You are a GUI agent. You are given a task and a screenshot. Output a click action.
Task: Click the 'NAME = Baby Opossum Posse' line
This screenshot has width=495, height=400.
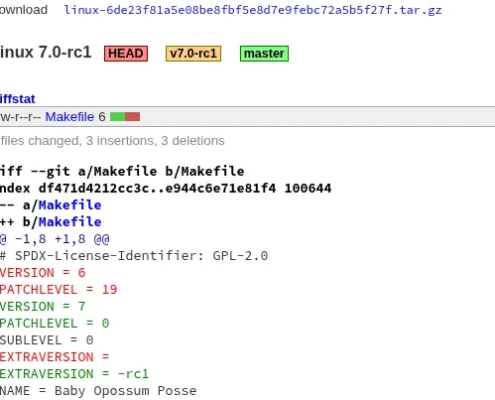point(98,391)
